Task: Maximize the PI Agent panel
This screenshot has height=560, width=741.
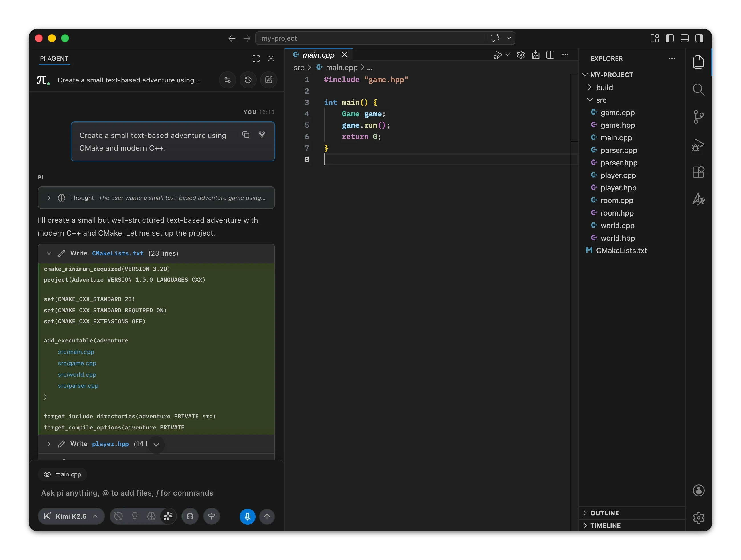Action: 256,59
